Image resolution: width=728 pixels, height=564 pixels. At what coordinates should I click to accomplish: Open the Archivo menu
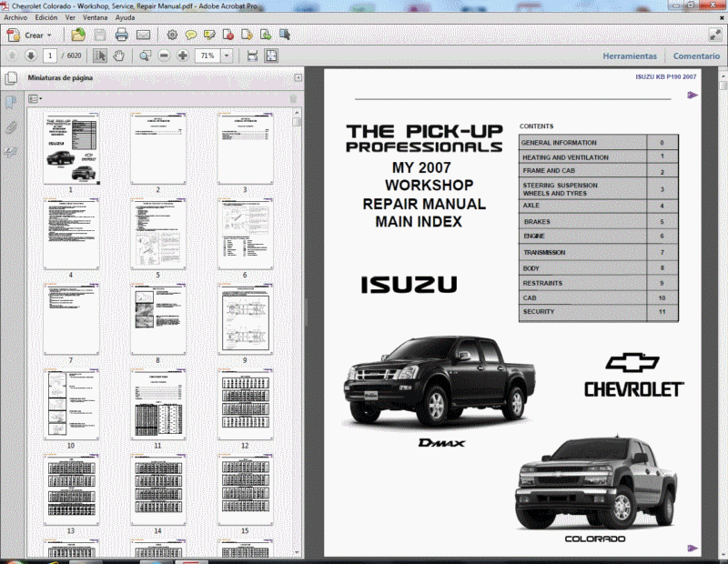(x=15, y=17)
